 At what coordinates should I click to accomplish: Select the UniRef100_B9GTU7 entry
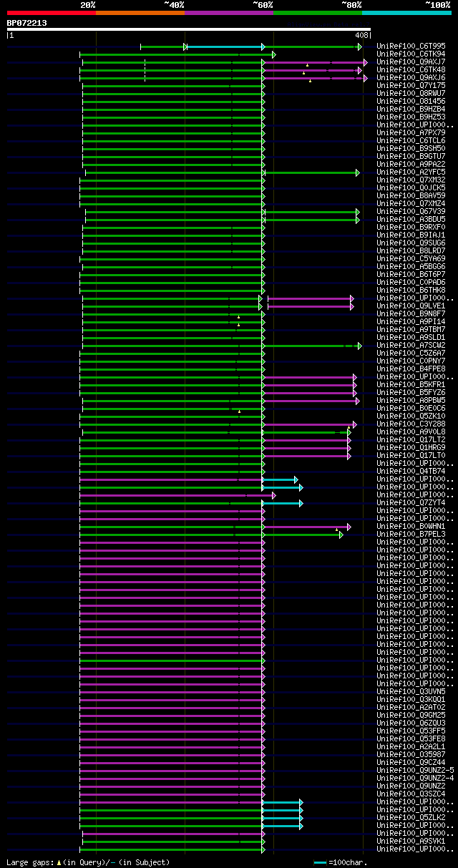[x=411, y=156]
